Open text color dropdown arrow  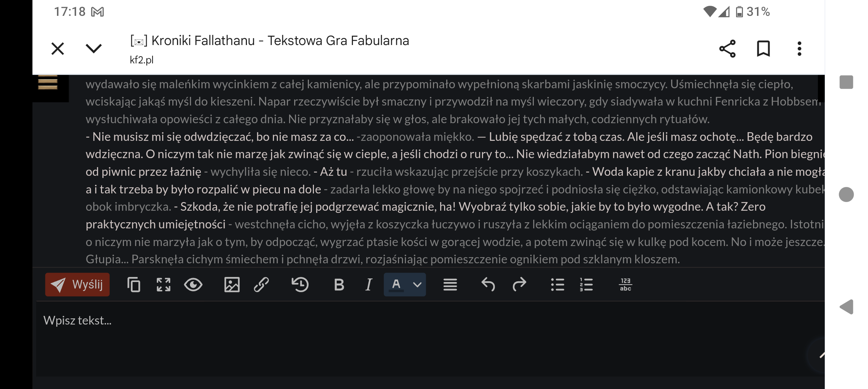(417, 285)
